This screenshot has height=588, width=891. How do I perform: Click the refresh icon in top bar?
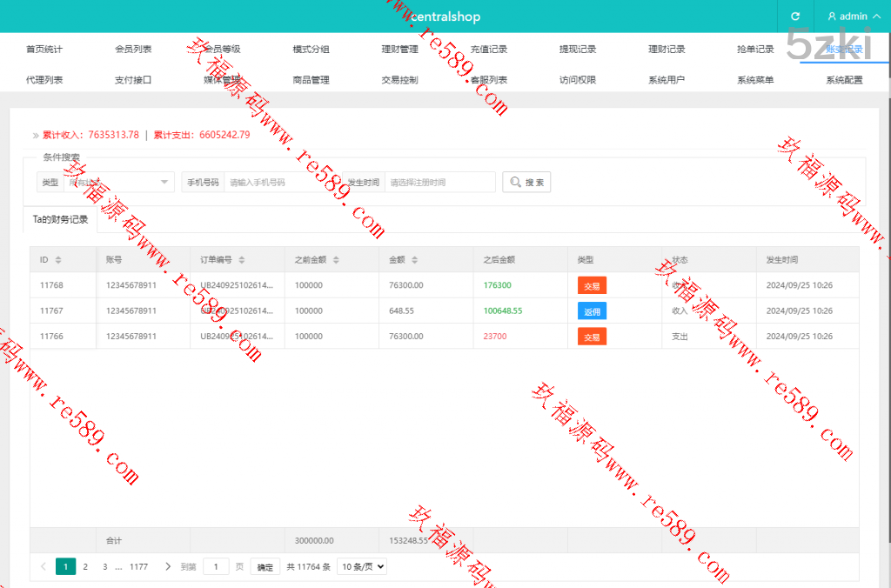click(794, 17)
